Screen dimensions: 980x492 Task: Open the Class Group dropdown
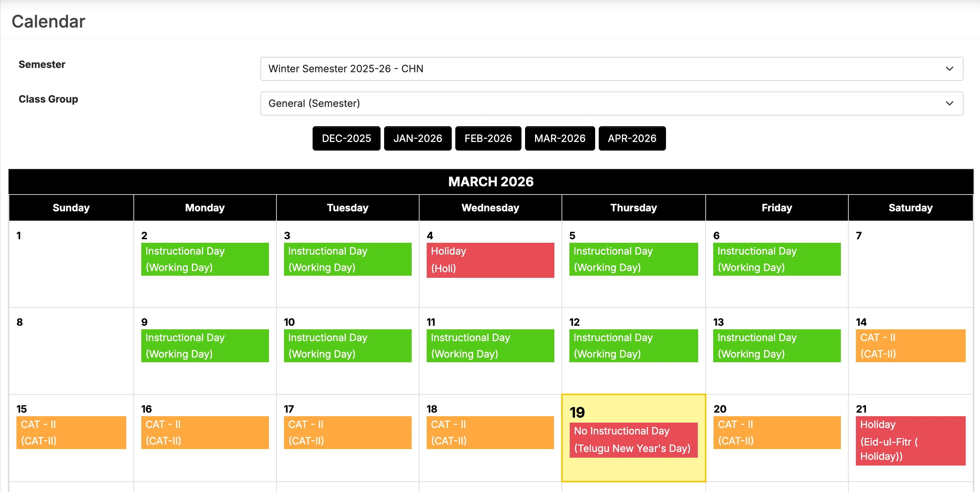coord(610,103)
